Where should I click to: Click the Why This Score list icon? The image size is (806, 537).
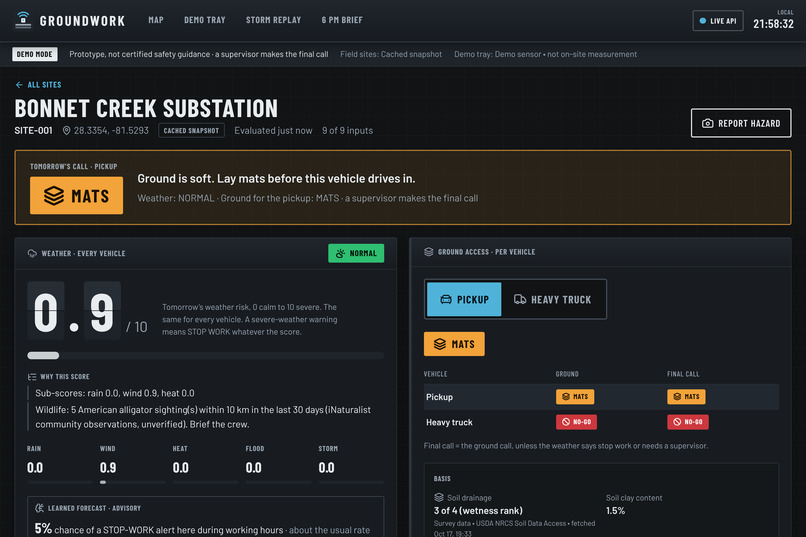(x=32, y=377)
